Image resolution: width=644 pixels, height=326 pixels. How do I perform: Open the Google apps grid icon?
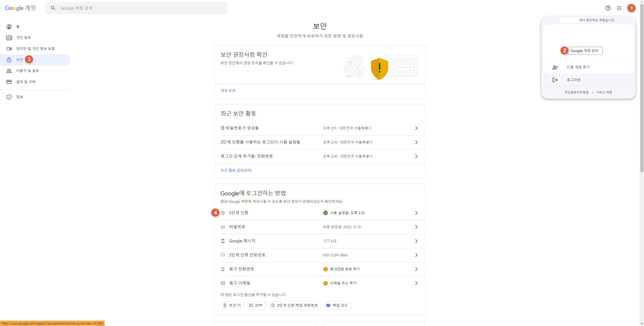click(x=619, y=8)
